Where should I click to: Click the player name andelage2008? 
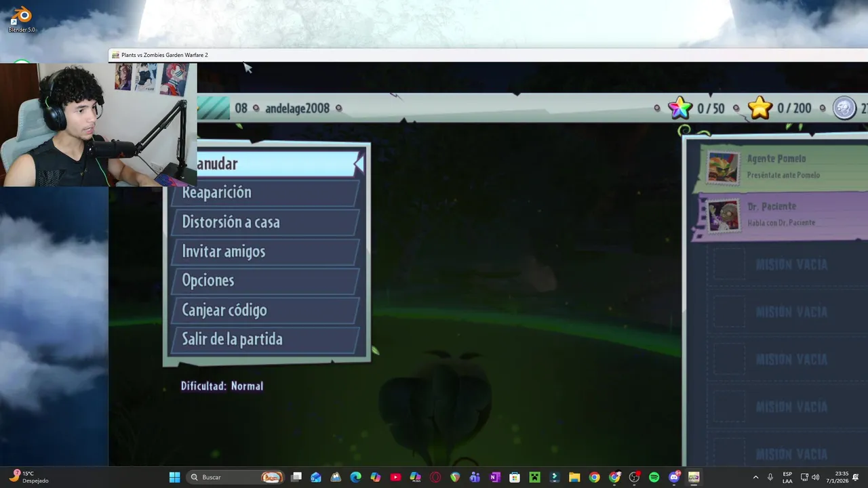point(297,108)
